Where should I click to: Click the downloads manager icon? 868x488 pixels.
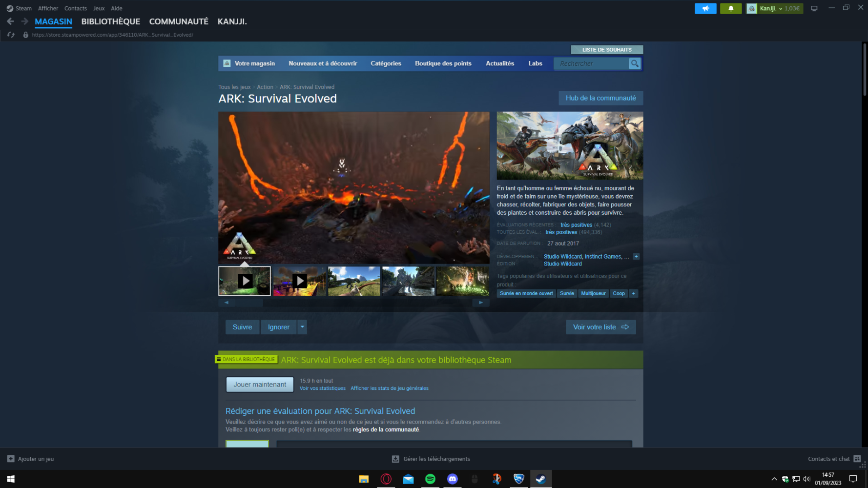tap(396, 459)
